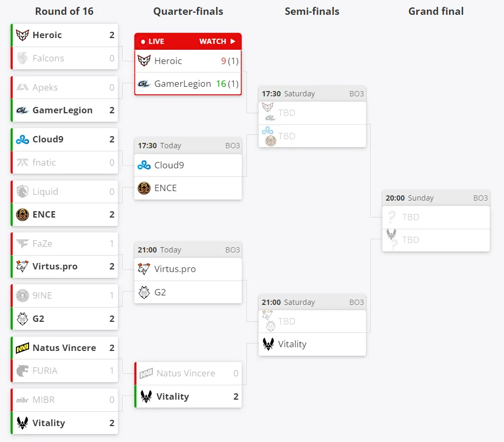Image resolution: width=504 pixels, height=442 pixels.
Task: Click the FURIA team logo
Action: tap(23, 371)
